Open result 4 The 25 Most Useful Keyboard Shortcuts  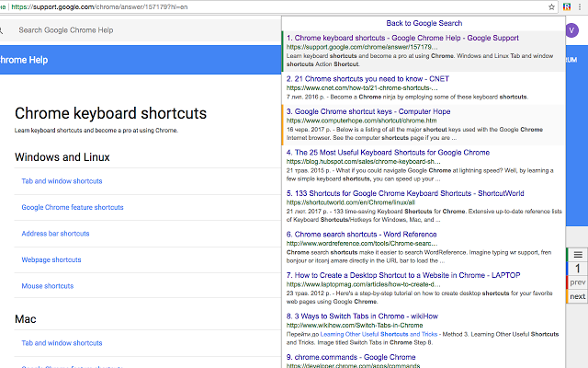point(388,153)
